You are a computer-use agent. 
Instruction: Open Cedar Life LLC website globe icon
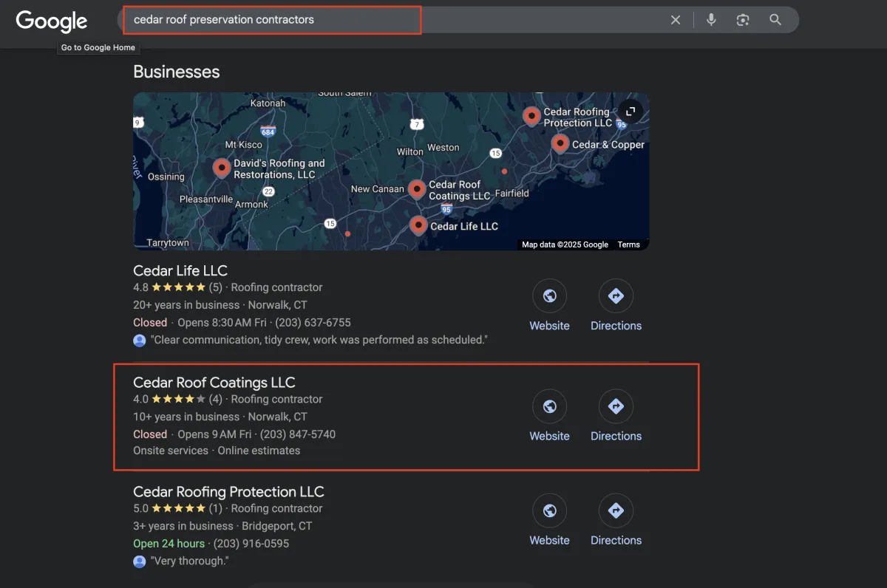(x=549, y=296)
